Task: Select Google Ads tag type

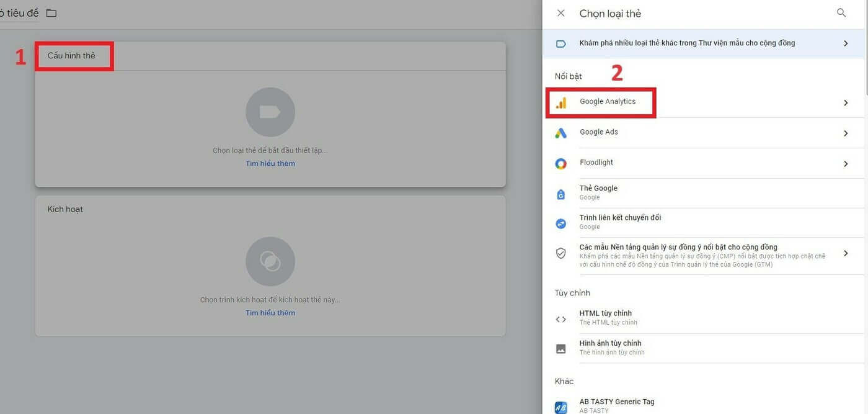Action: (703, 133)
